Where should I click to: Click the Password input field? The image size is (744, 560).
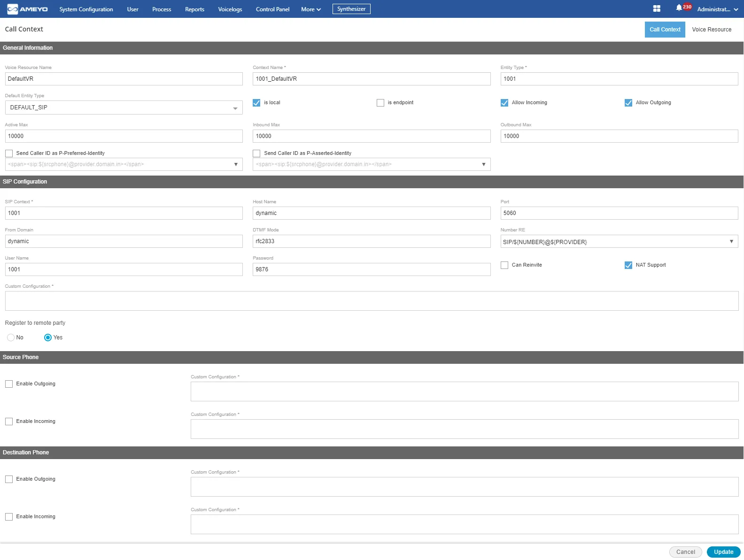[372, 269]
